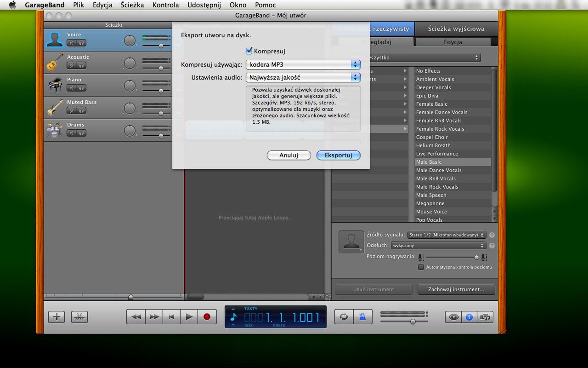This screenshot has width=588, height=368.
Task: Select the Helium Breath preset
Action: click(452, 145)
